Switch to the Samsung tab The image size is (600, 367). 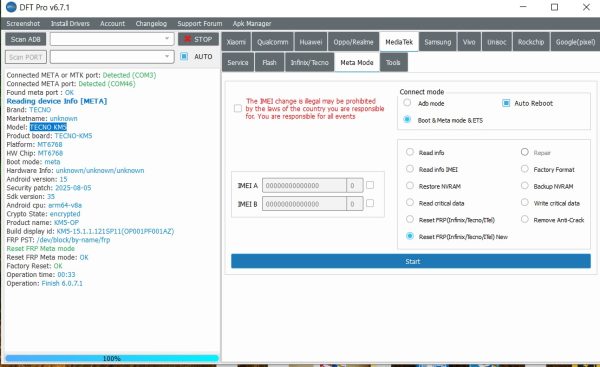tap(438, 42)
